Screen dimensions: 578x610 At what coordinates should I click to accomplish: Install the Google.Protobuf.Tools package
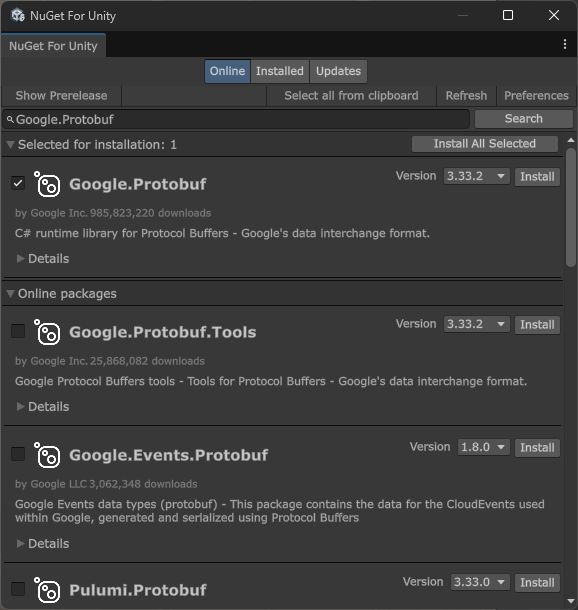pos(537,324)
